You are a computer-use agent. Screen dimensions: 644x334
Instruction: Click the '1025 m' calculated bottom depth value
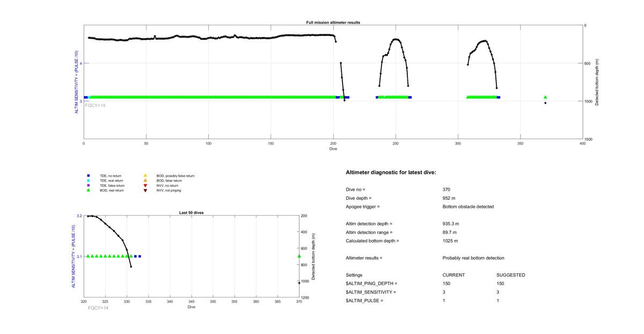point(450,241)
